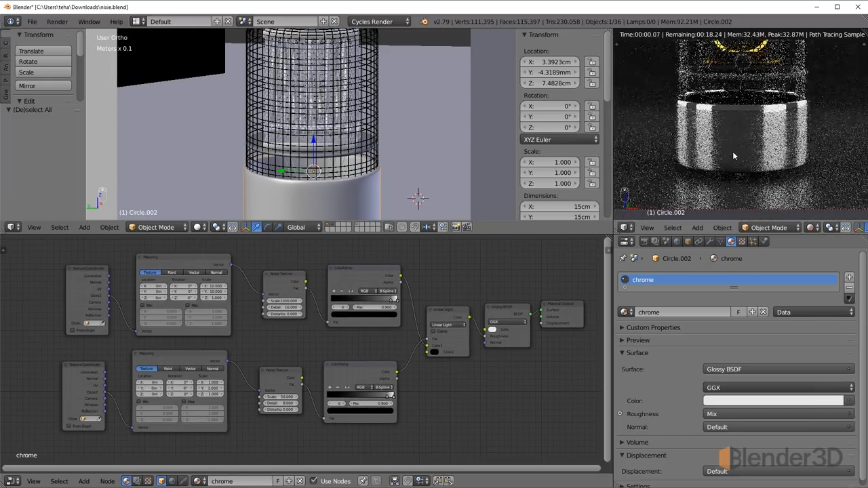
Task: Create new material with plus next to F
Action: point(752,312)
